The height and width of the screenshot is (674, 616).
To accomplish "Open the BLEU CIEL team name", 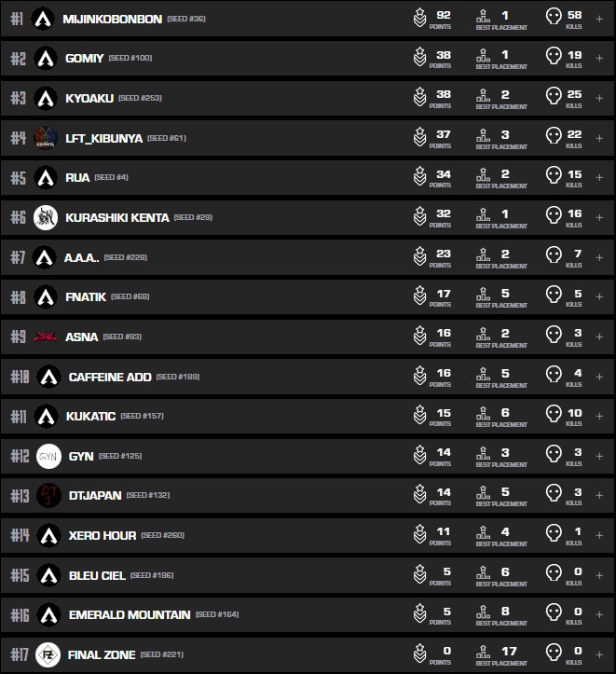I will (x=96, y=575).
